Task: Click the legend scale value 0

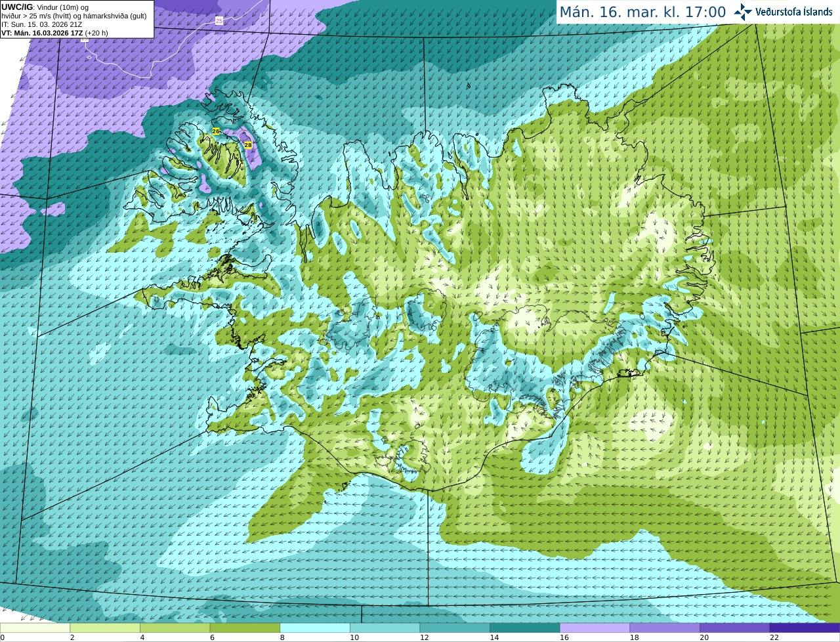Action: tap(2, 637)
